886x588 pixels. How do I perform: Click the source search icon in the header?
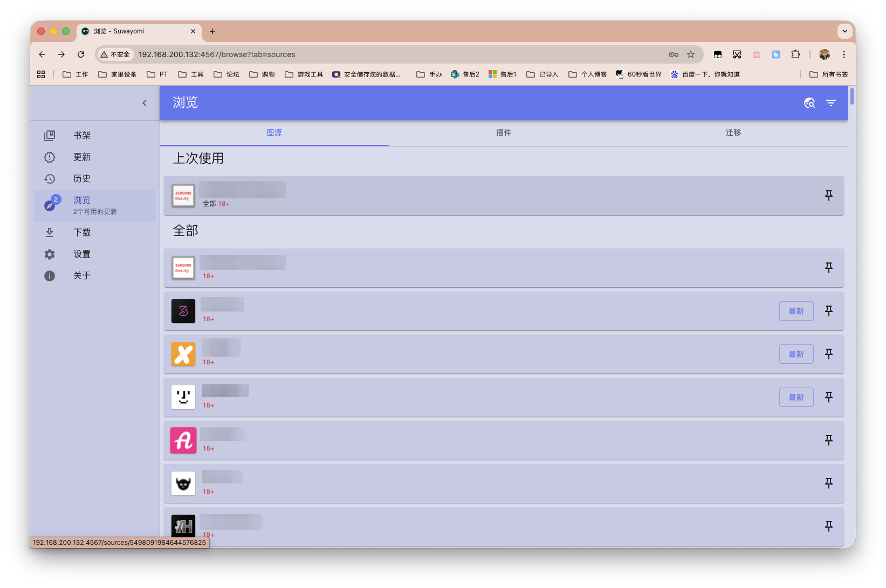809,102
